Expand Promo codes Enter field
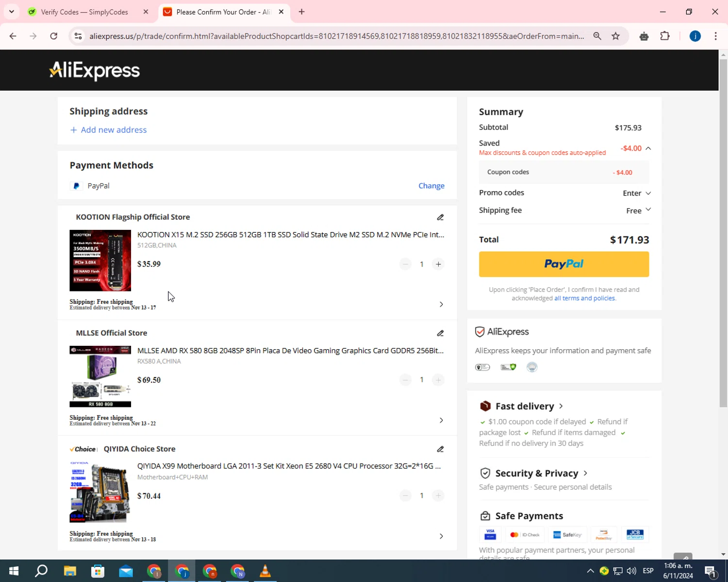The height and width of the screenshot is (582, 728). coord(637,193)
